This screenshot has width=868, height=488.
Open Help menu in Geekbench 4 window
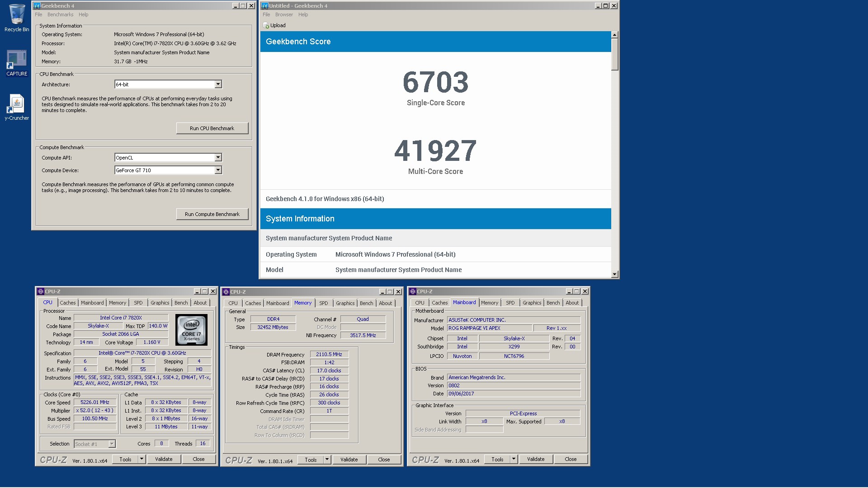tap(84, 14)
